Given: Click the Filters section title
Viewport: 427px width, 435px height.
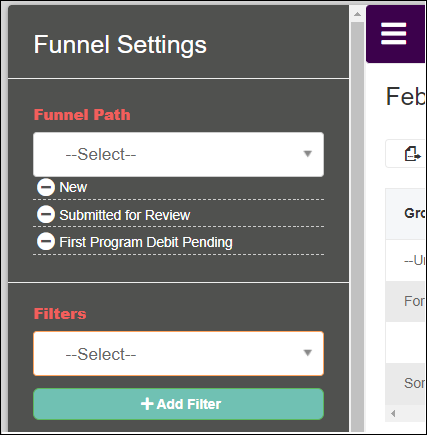Looking at the screenshot, I should [60, 314].
